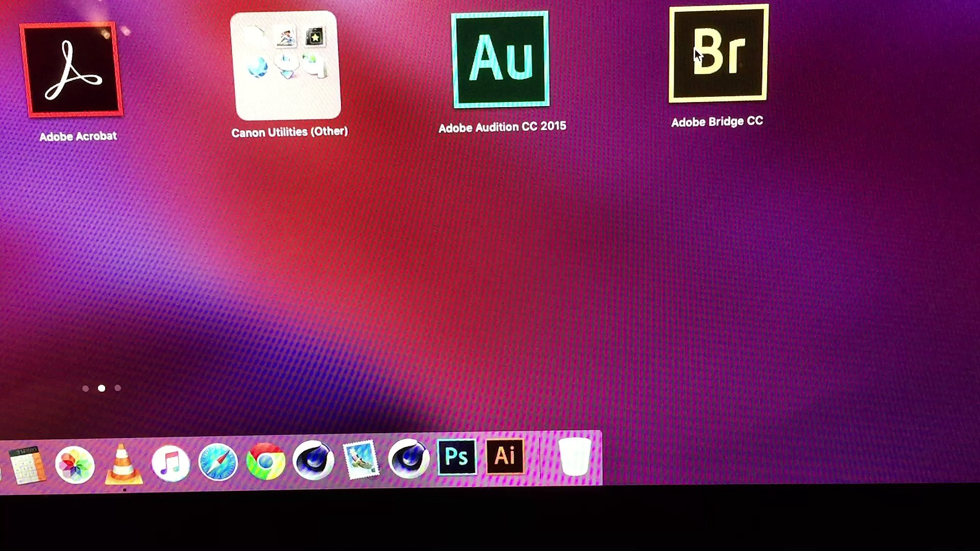The width and height of the screenshot is (980, 551).
Task: Launch the Adobe Audition CC 2015 icon
Action: click(x=501, y=60)
